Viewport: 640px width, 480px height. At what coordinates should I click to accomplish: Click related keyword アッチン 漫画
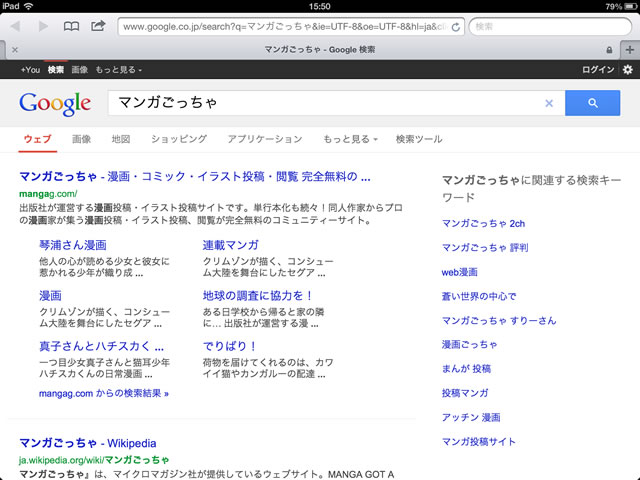point(471,417)
